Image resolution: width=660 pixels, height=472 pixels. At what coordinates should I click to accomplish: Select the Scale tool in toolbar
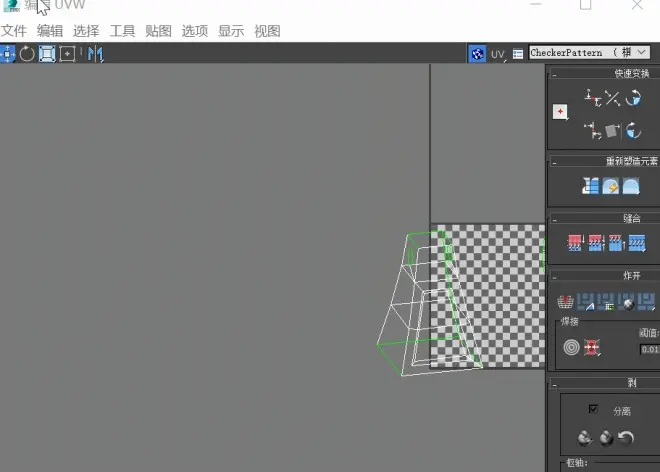[47, 53]
